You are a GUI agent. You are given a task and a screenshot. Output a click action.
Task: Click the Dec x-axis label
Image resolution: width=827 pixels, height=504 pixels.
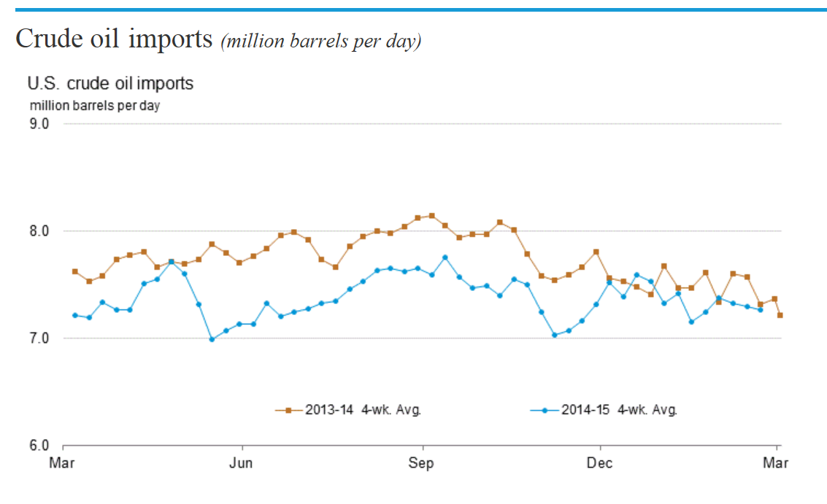(x=600, y=464)
